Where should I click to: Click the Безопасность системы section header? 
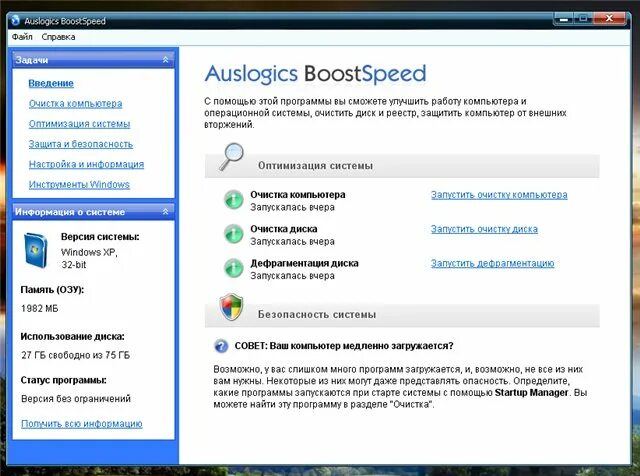[x=402, y=315]
